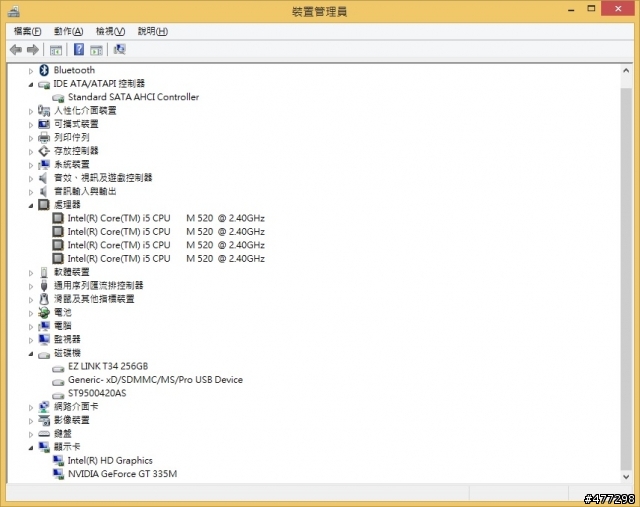Click the Bluetooth category icon
The image size is (640, 507).
point(44,70)
